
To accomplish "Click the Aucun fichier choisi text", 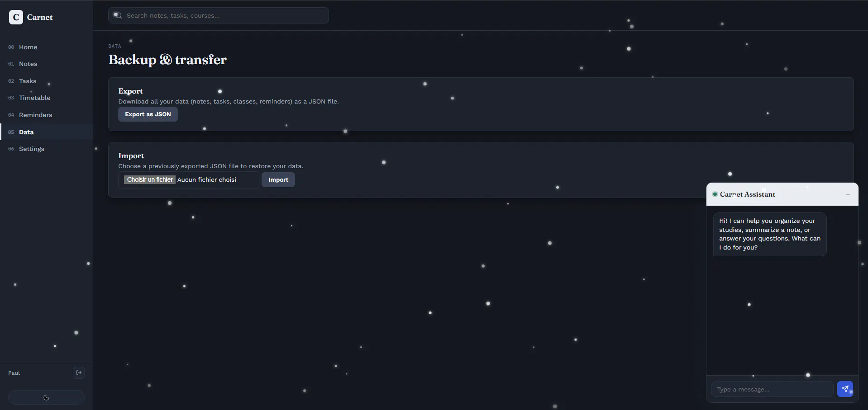I will click(x=207, y=179).
